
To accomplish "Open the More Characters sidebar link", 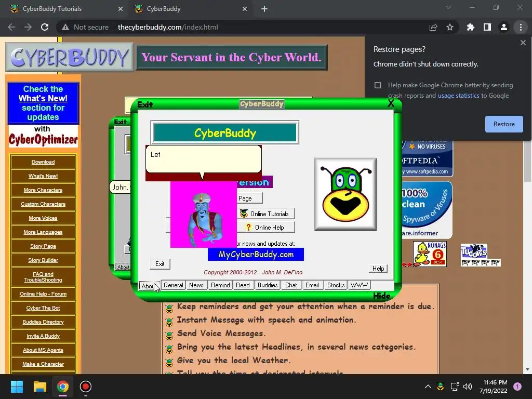I will point(43,190).
